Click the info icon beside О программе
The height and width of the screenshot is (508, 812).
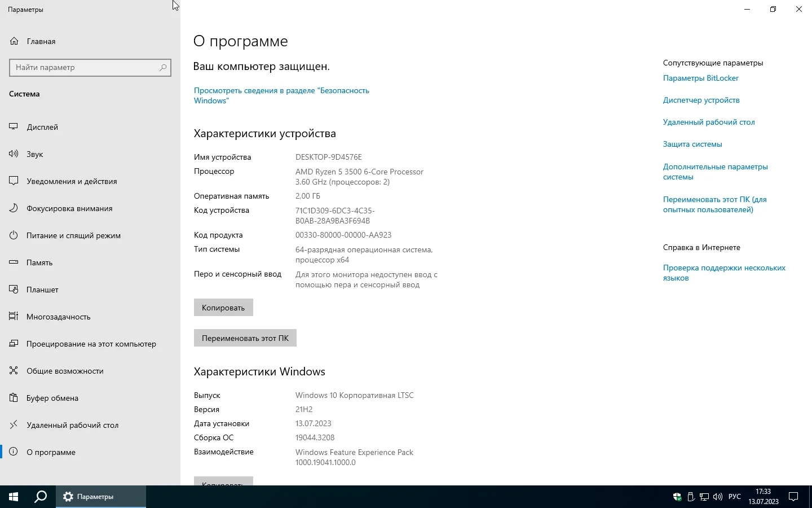[x=14, y=452]
